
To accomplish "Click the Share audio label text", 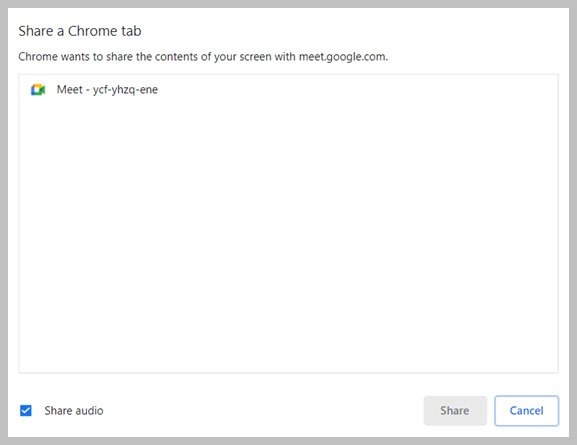I will coord(74,410).
